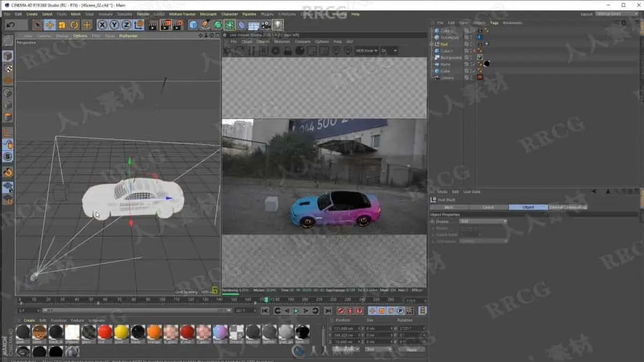Viewport: 644px width, 362px height.
Task: Add a Camera object from toolbar
Action: [266, 25]
